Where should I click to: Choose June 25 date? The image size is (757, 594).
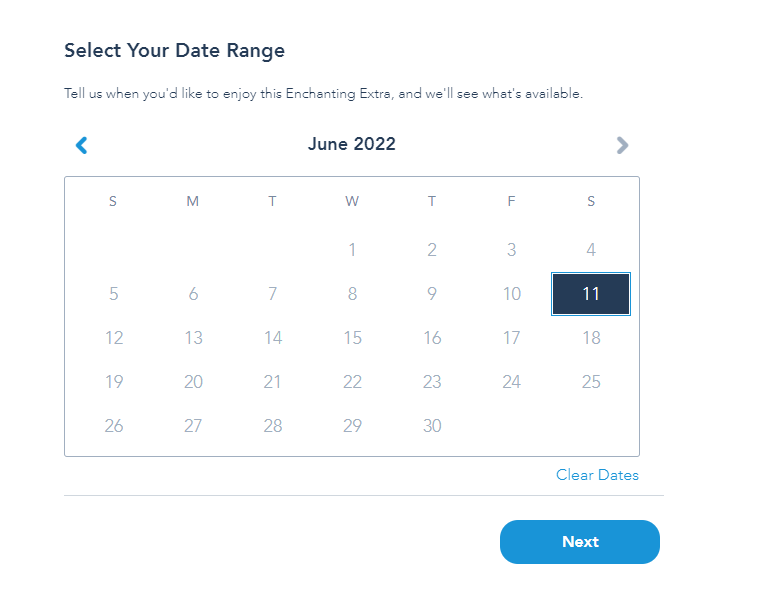[x=591, y=382]
